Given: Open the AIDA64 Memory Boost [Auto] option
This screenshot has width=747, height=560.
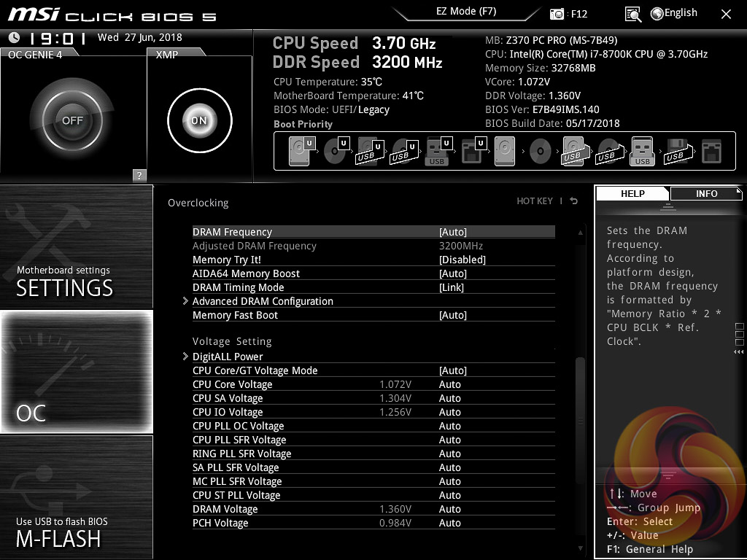Looking at the screenshot, I should pos(373,273).
